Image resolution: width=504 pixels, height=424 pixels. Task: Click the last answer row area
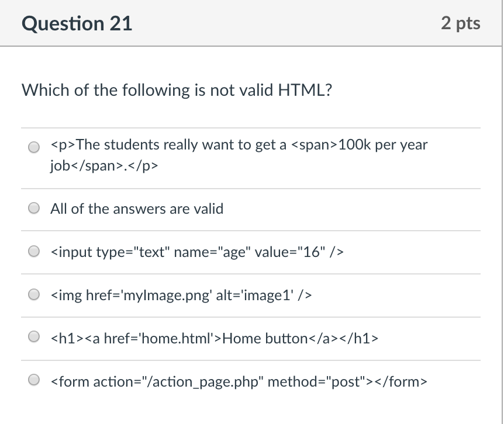[251, 381]
